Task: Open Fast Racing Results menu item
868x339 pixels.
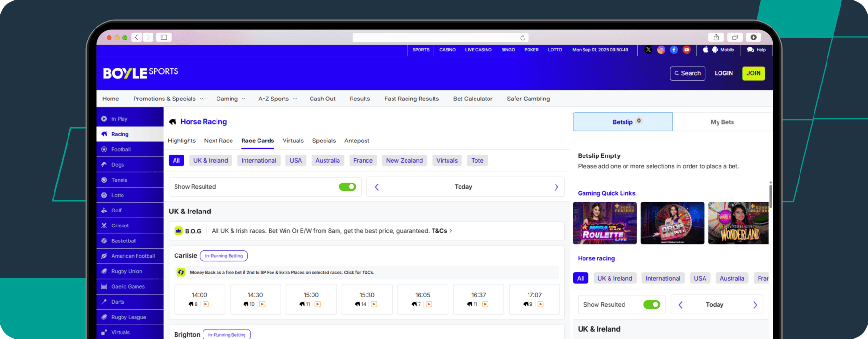Action: coord(411,99)
